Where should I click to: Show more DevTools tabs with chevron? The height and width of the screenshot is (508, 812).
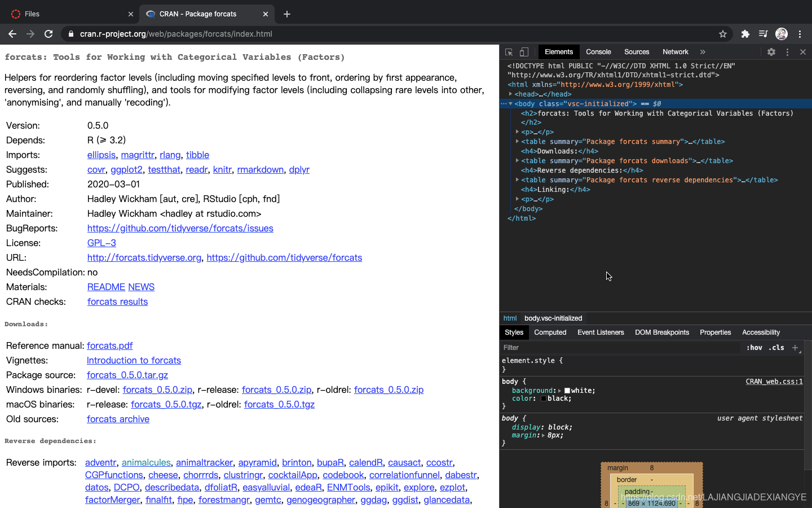pos(703,52)
